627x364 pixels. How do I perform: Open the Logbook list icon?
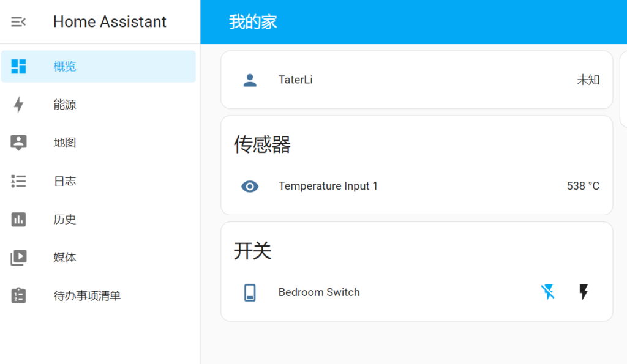[x=18, y=181]
